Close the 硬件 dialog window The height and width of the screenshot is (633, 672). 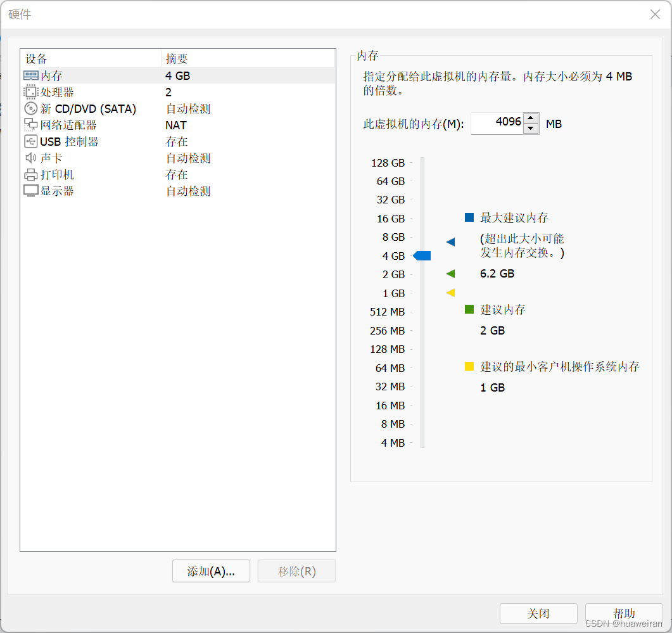tap(655, 15)
